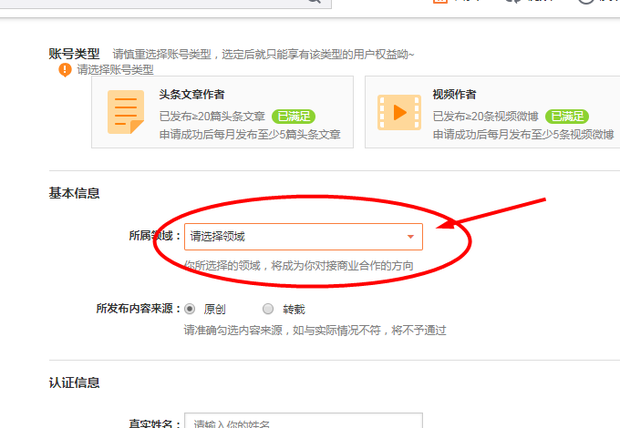Select the 转载 radio button
Viewport: 620px width, 428px height.
coord(268,309)
